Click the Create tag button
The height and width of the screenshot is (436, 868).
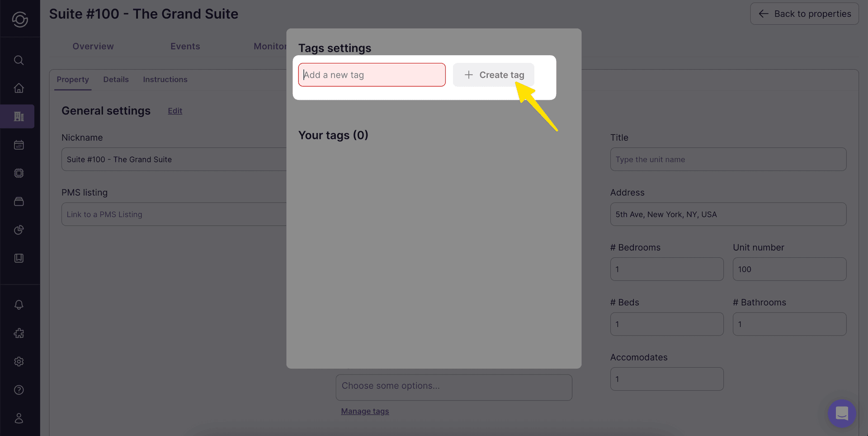(494, 75)
